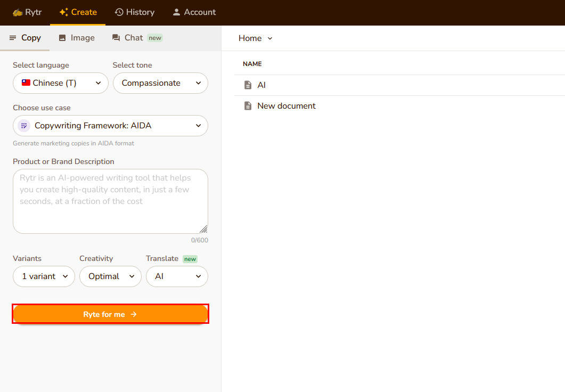Change the Creativity level dropdown
Screen dimensions: 565x392
tap(110, 276)
